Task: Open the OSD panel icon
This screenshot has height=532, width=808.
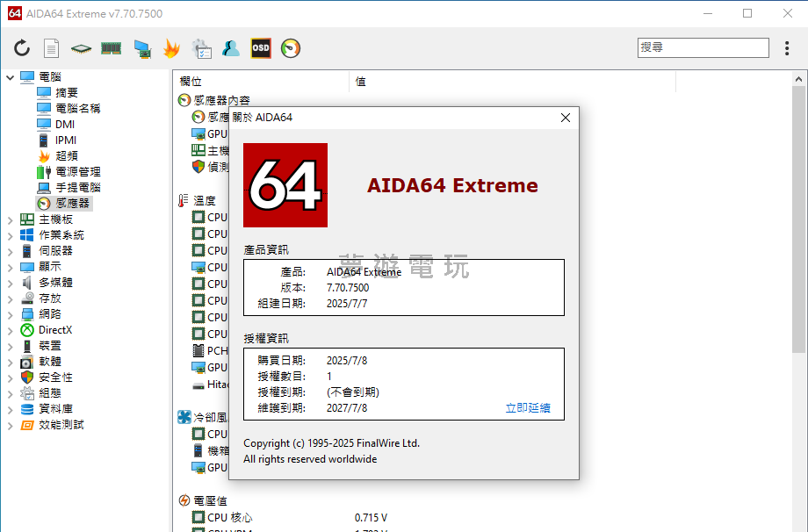Action: [261, 48]
